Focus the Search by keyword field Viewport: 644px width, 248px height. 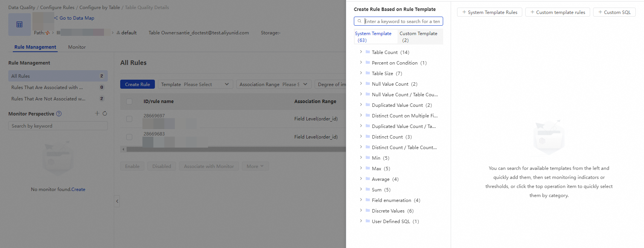click(58, 126)
